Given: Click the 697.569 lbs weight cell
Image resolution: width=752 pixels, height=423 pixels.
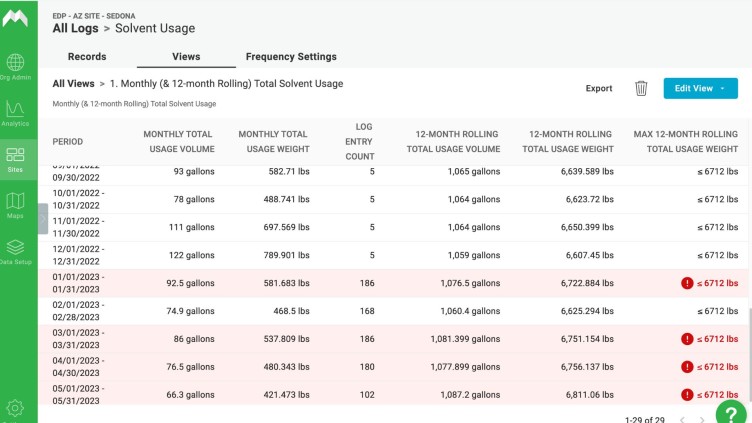Looking at the screenshot, I should coord(286,227).
